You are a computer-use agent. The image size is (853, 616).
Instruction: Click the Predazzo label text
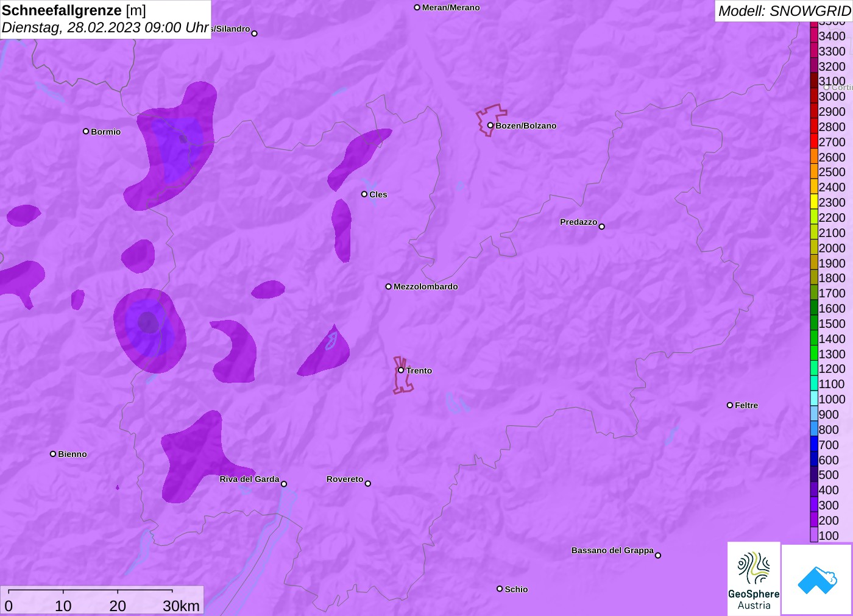(x=579, y=222)
